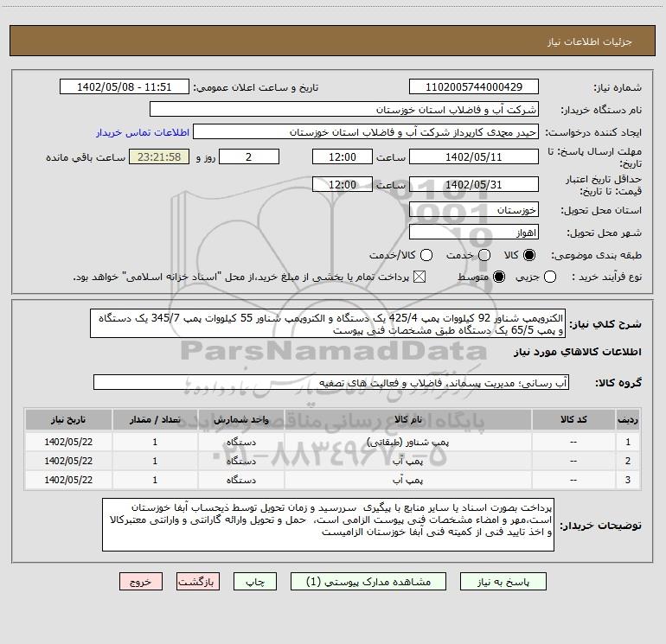Click the استان محل تحویل field خوزستان
666x644 pixels.
(474, 210)
